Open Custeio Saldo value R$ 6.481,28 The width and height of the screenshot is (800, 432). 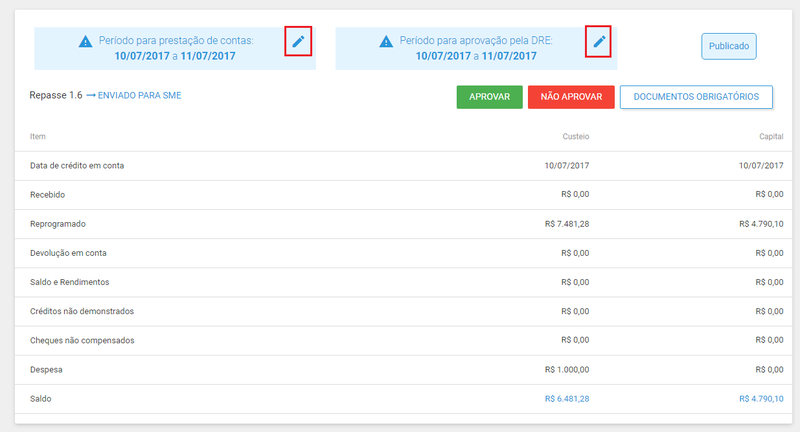[x=567, y=399]
